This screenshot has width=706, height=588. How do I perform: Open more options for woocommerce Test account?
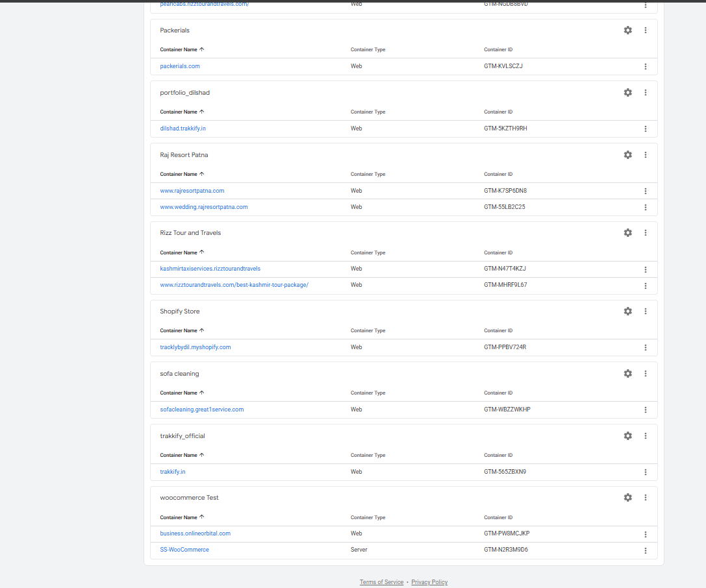[645, 497]
